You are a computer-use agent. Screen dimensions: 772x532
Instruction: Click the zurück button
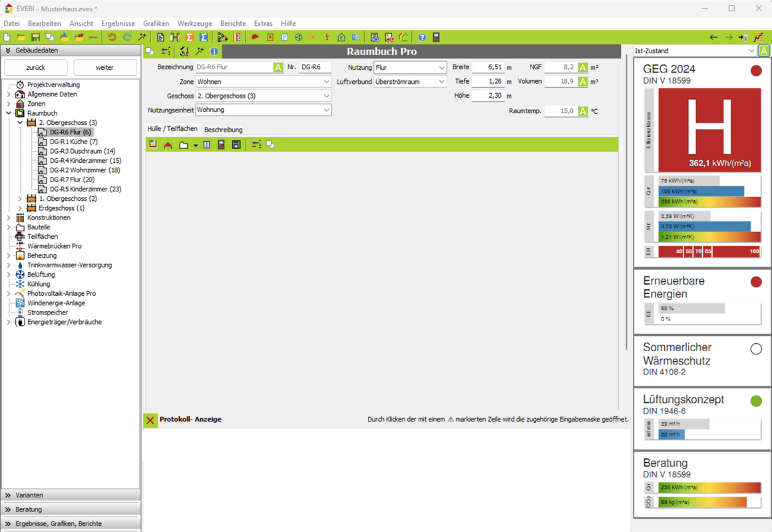[36, 67]
